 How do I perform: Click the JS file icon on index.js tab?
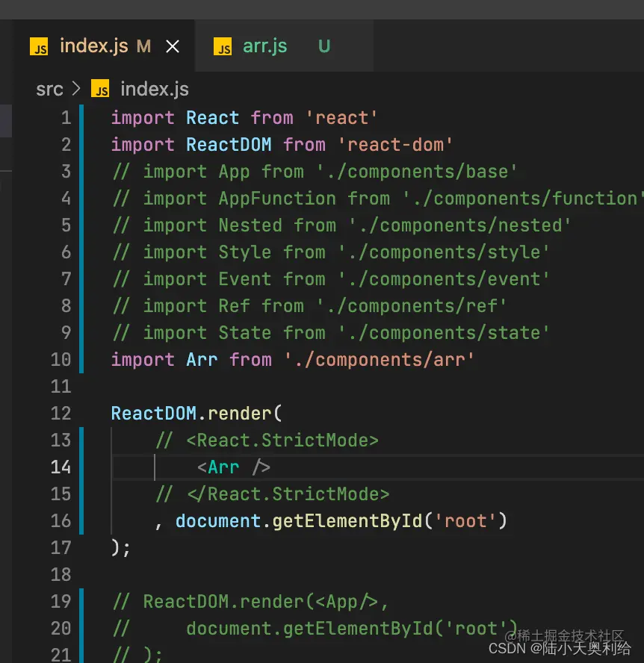tap(39, 46)
